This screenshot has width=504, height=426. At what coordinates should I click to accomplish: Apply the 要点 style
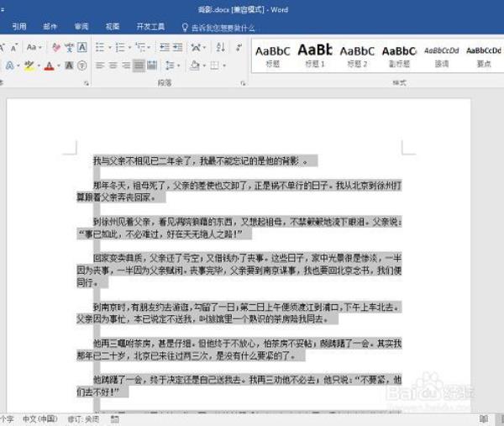point(484,56)
